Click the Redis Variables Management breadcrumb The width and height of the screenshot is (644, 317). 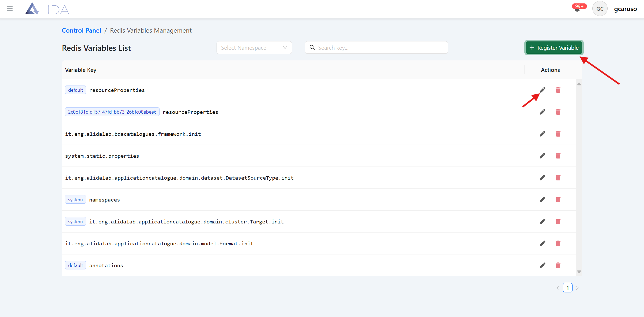(151, 30)
